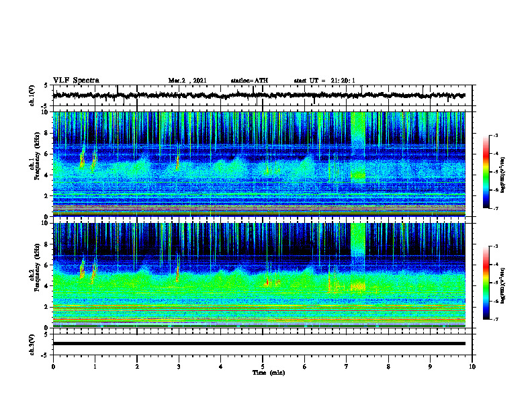532x411 pixels.
Task: Click the ch.1 "Frequency (kHz)" axis label
Action: click(x=36, y=156)
